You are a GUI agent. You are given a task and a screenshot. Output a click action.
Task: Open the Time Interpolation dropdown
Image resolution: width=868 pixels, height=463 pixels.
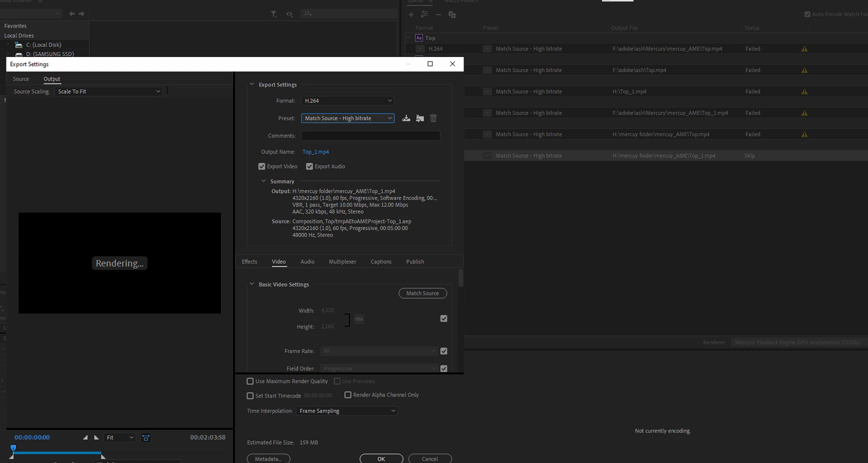click(x=346, y=411)
